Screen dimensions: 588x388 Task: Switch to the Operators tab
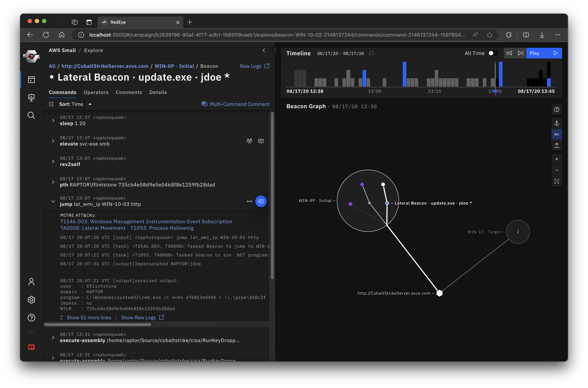(x=96, y=92)
